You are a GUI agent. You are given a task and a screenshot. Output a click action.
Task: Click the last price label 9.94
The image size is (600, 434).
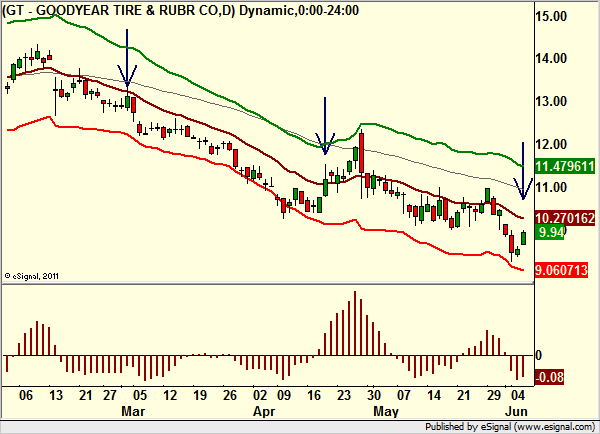pyautogui.click(x=549, y=232)
